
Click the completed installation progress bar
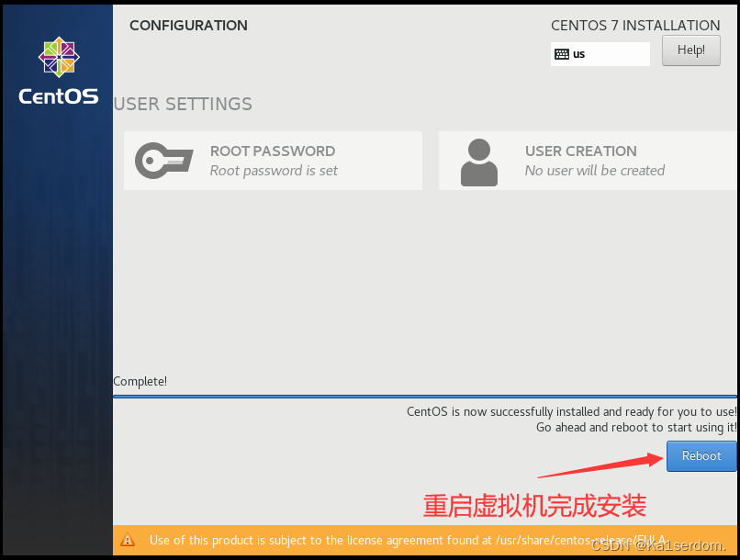[x=425, y=397]
